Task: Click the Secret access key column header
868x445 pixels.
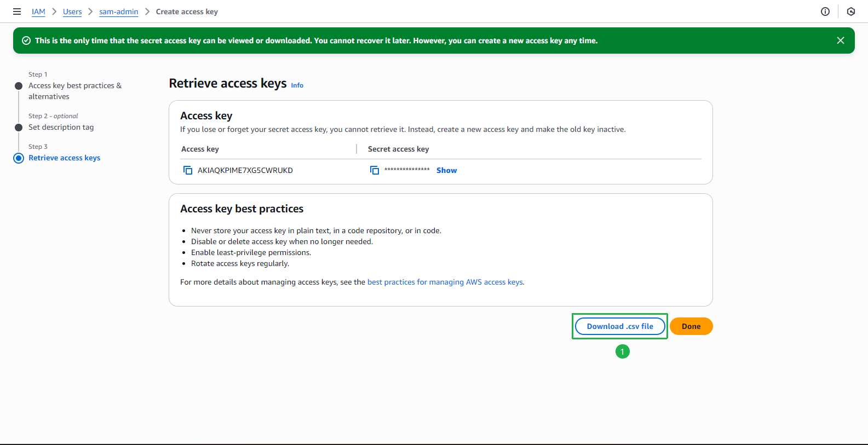Action: click(x=398, y=149)
